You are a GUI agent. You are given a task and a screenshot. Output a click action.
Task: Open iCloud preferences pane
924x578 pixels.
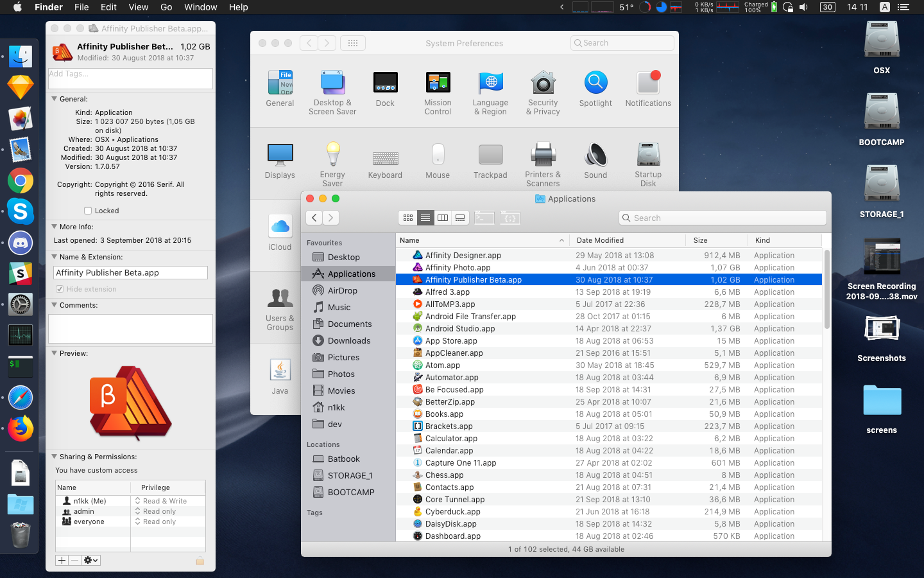[280, 232]
